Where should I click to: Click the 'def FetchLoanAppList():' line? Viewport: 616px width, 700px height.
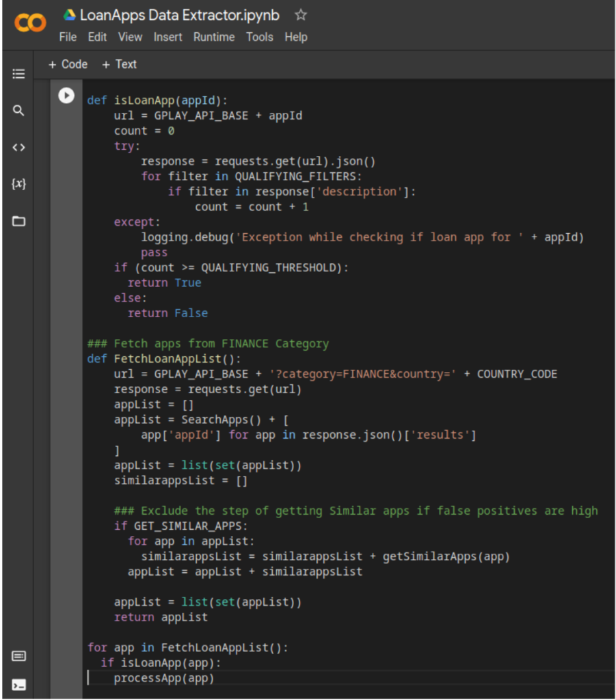(x=164, y=359)
